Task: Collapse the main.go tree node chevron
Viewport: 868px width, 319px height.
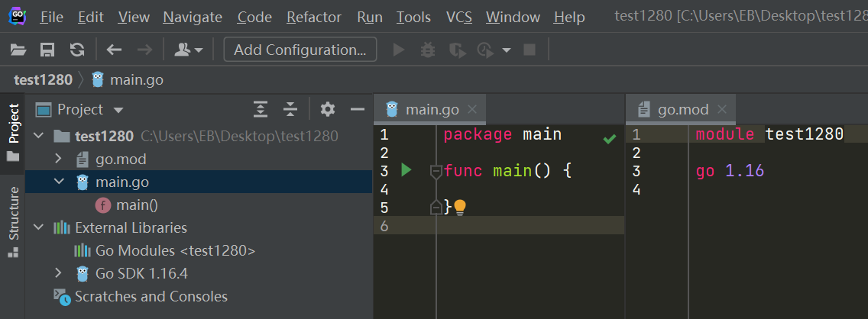Action: click(x=59, y=182)
